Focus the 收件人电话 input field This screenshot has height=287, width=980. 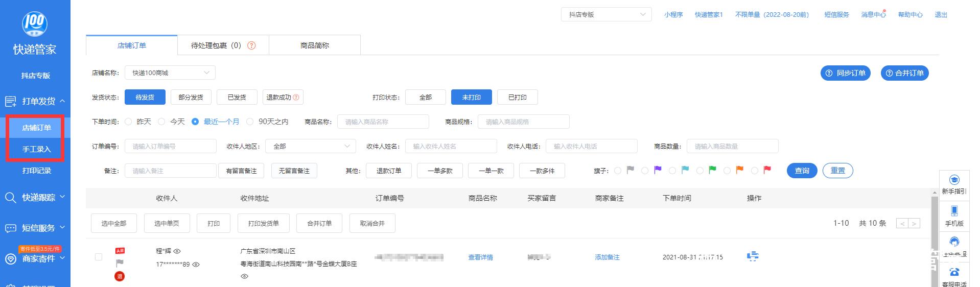[591, 146]
